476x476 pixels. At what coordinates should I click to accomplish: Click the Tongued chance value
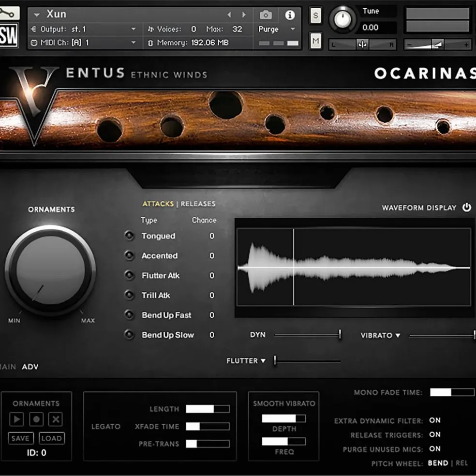tap(212, 236)
